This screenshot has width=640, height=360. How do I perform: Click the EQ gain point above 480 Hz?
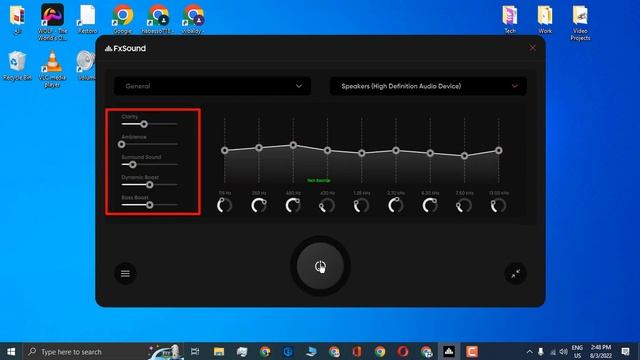[x=293, y=145]
